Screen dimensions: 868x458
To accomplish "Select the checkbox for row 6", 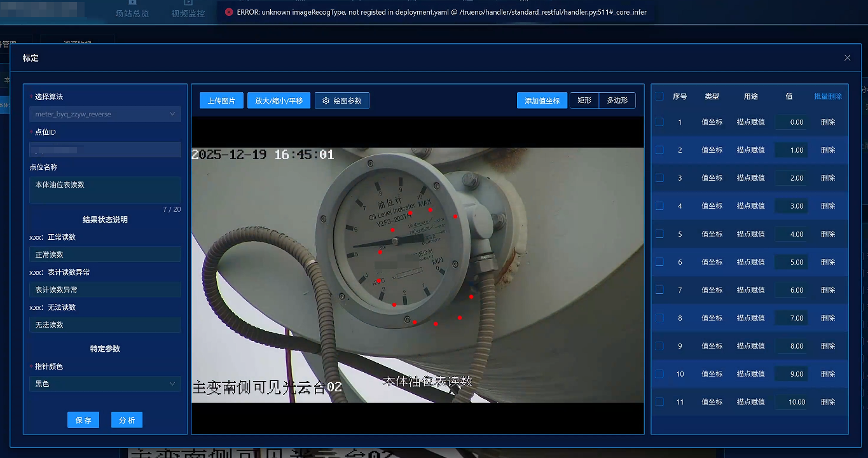I will tap(659, 262).
